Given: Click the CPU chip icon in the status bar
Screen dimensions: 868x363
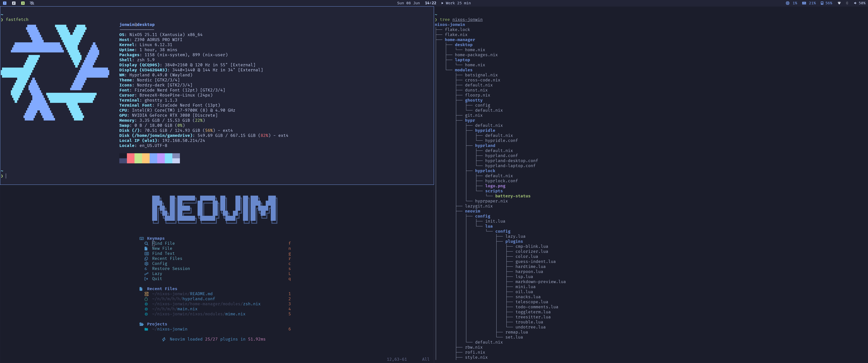Looking at the screenshot, I should tap(788, 3).
